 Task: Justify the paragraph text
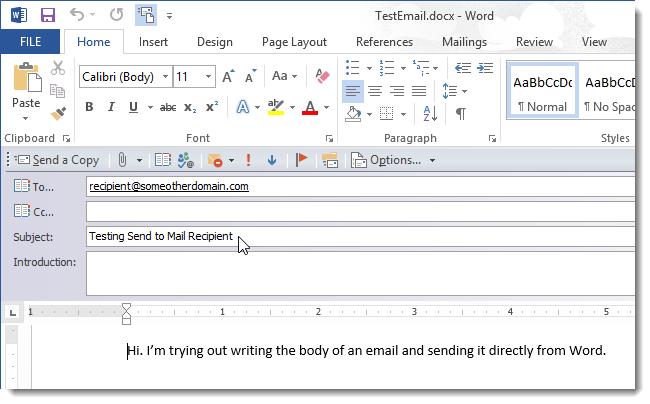click(x=419, y=91)
